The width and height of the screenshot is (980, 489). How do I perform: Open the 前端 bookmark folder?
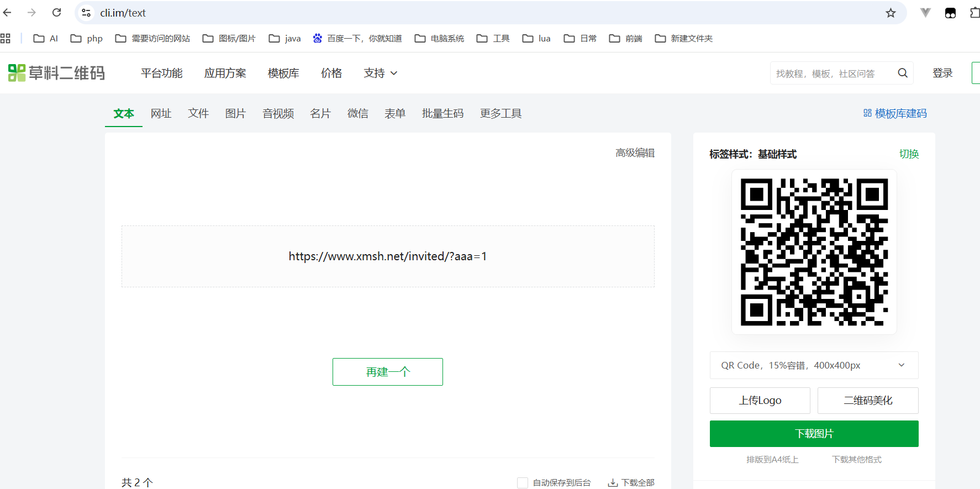click(625, 38)
